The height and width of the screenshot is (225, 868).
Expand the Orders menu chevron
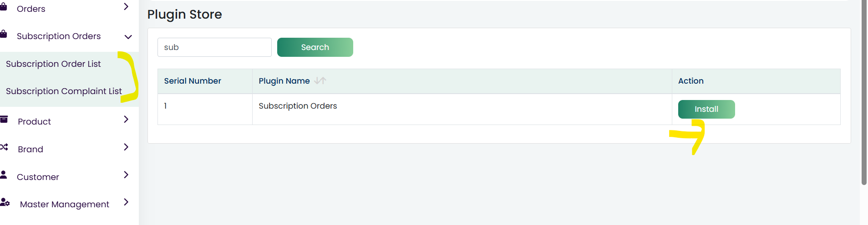[126, 6]
